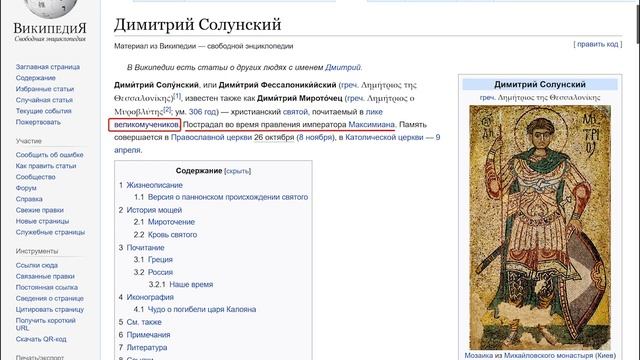The width and height of the screenshot is (640, 360).
Task: Click Цитировать страницу
Action: [49, 309]
